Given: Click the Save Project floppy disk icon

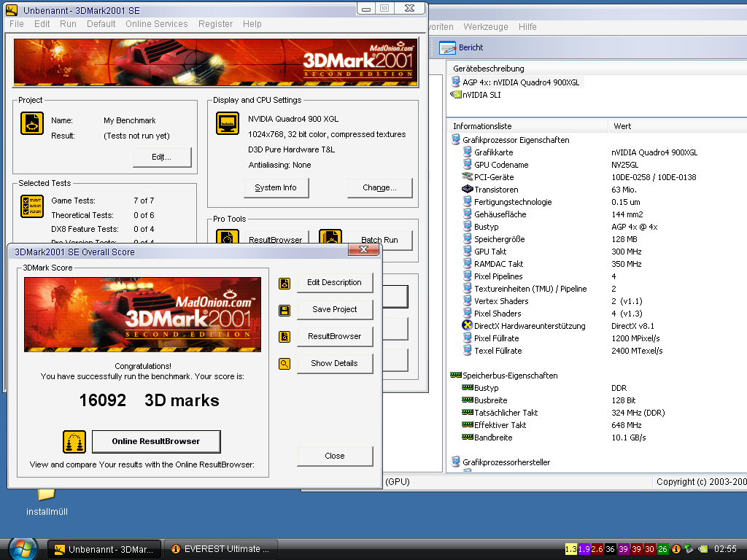Looking at the screenshot, I should click(x=285, y=311).
